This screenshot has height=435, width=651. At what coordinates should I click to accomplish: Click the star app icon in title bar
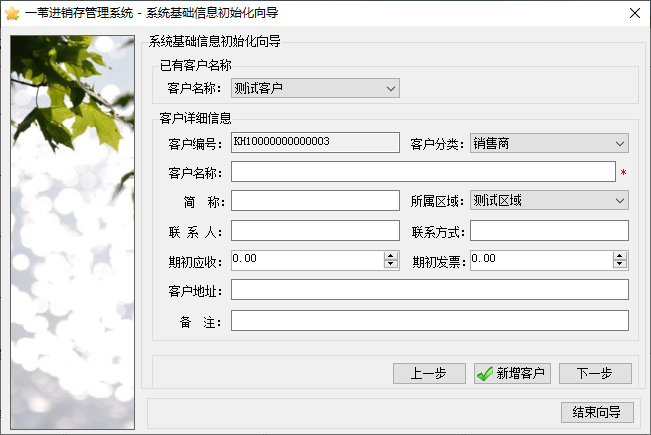tap(12, 13)
